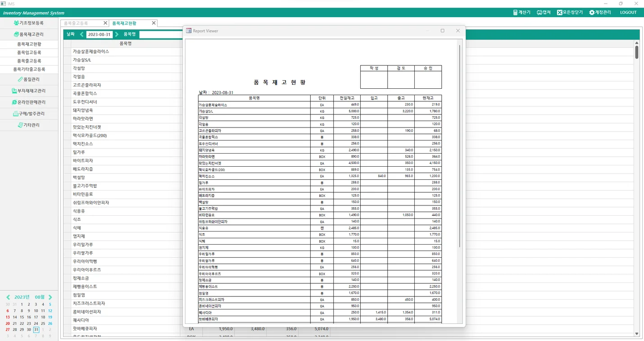Select the 가슴살훈제슬라이스 row in the grid

pyautogui.click(x=126, y=52)
